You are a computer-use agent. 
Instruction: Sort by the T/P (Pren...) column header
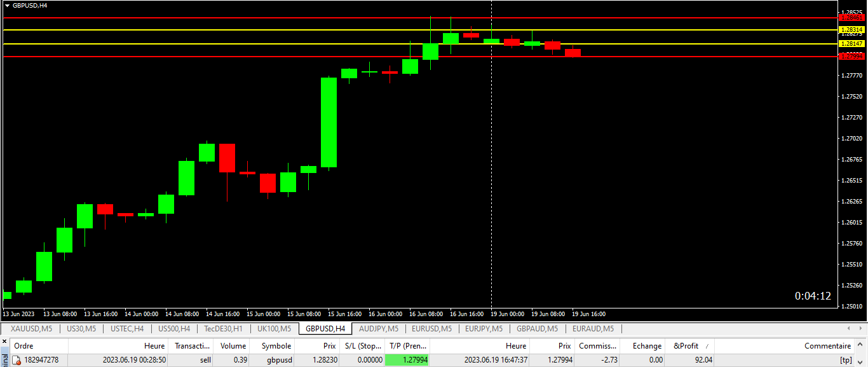[x=407, y=346]
